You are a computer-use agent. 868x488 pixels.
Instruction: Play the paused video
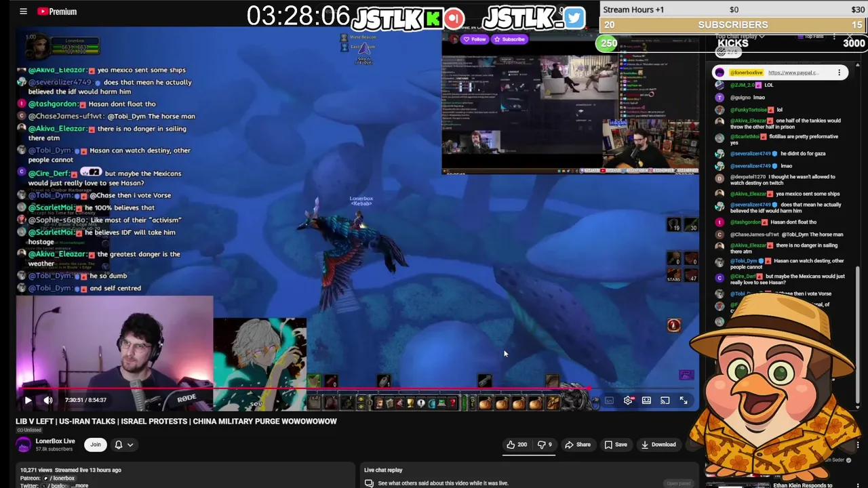(28, 400)
